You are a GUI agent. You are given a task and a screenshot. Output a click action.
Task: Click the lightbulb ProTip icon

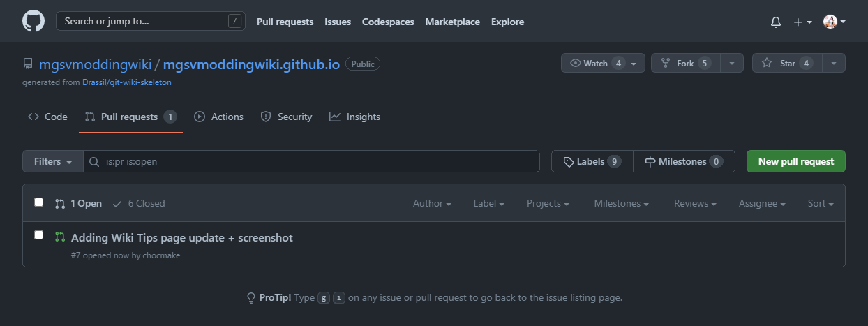[x=251, y=298]
